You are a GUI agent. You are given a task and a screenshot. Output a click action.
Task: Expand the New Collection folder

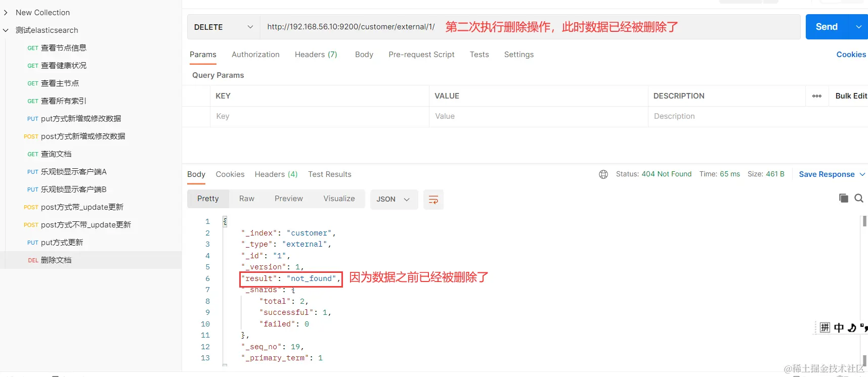click(6, 13)
